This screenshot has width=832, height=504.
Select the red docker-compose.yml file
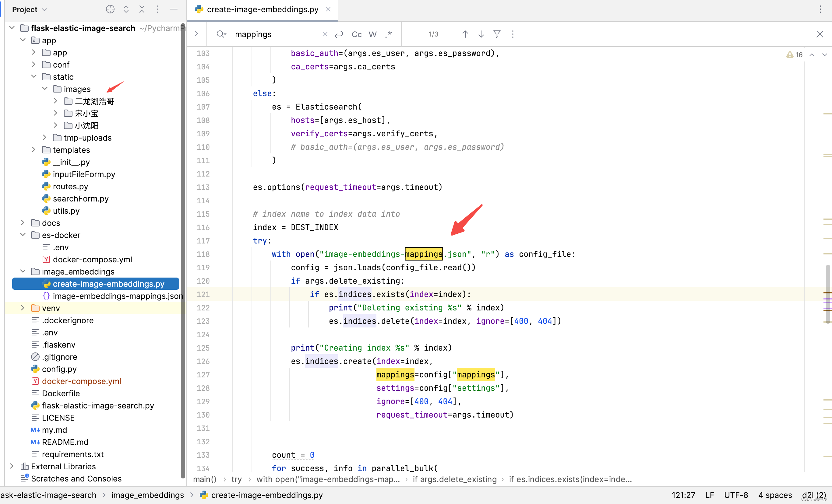81,381
